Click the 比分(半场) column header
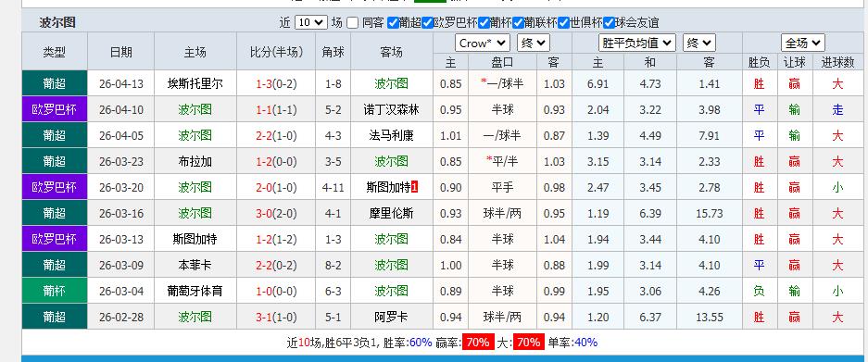 point(276,52)
